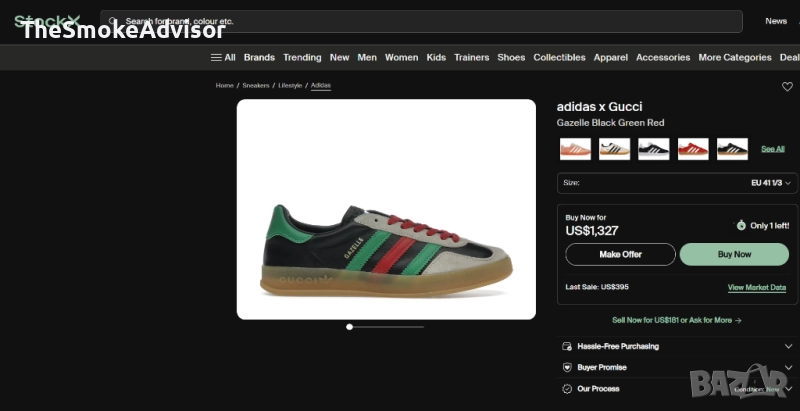The image size is (800, 411).
Task: Click the See All variants link
Action: [x=772, y=149]
